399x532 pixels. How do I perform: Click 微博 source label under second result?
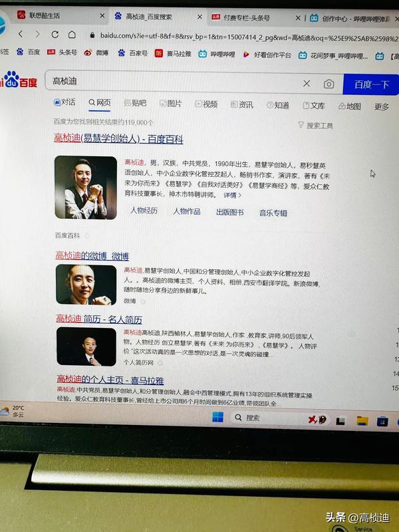(x=130, y=301)
